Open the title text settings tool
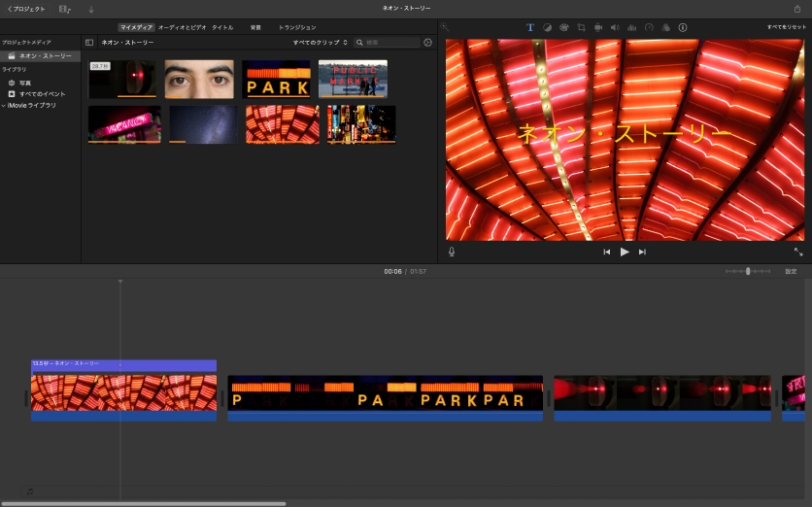This screenshot has width=812, height=507. 530,27
